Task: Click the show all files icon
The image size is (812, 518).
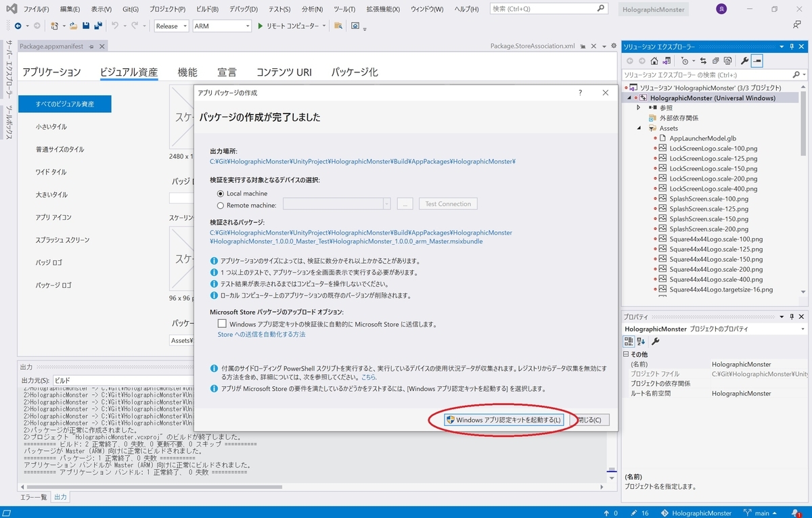Action: [x=726, y=61]
